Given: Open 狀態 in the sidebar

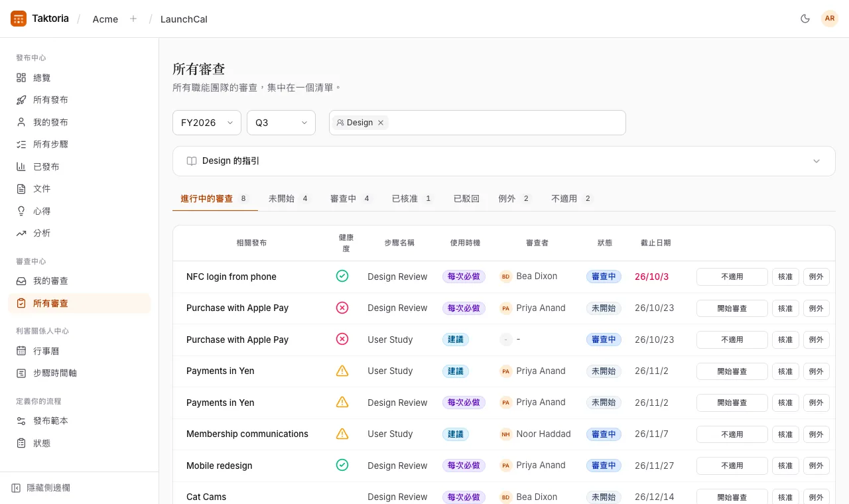Looking at the screenshot, I should tap(80, 443).
